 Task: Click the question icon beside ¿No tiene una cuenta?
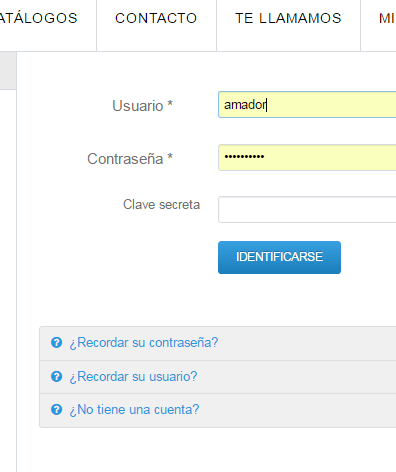[56, 409]
